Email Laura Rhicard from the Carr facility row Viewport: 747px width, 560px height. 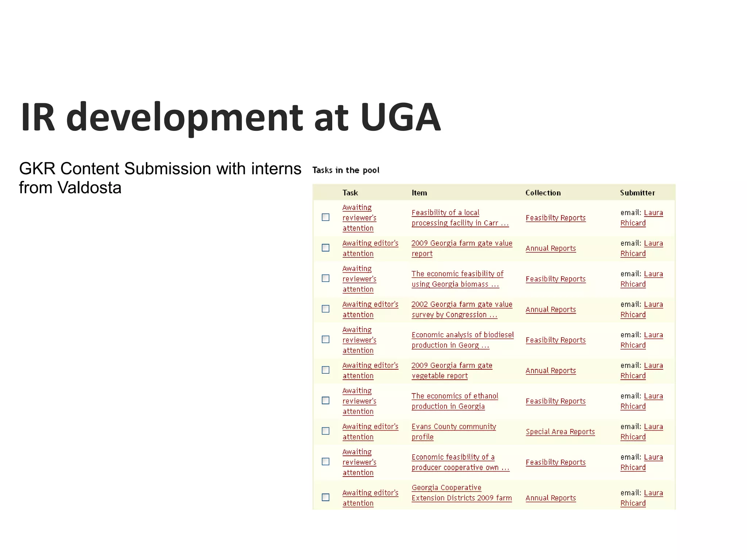pos(642,218)
